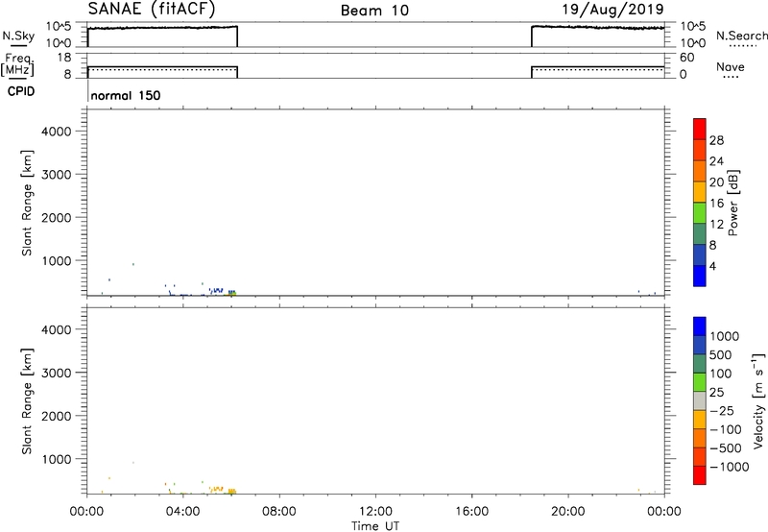Screen dimensions: 768x532
Task: Click the '20:00' time axis tick label
Action: 567,512
